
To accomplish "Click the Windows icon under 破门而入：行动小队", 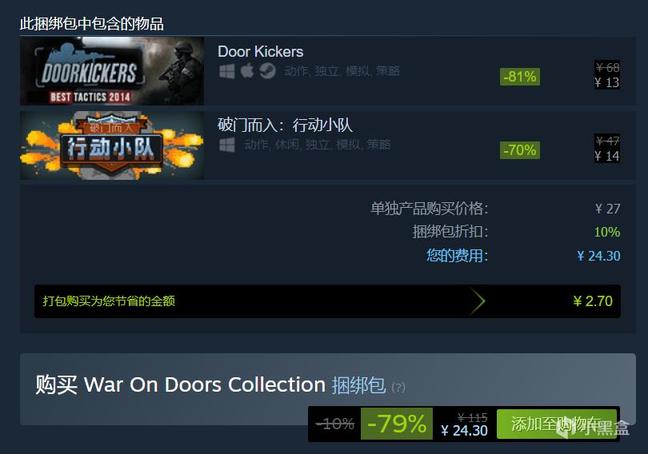I will tap(227, 145).
